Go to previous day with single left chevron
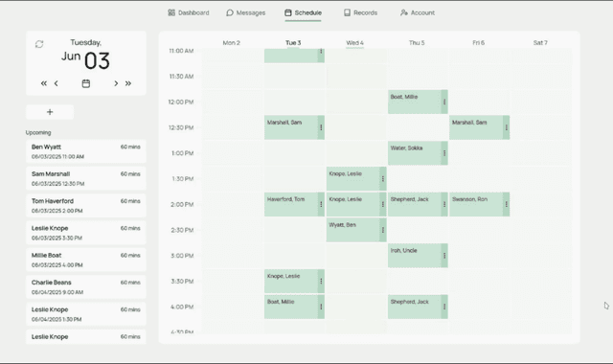 [57, 83]
